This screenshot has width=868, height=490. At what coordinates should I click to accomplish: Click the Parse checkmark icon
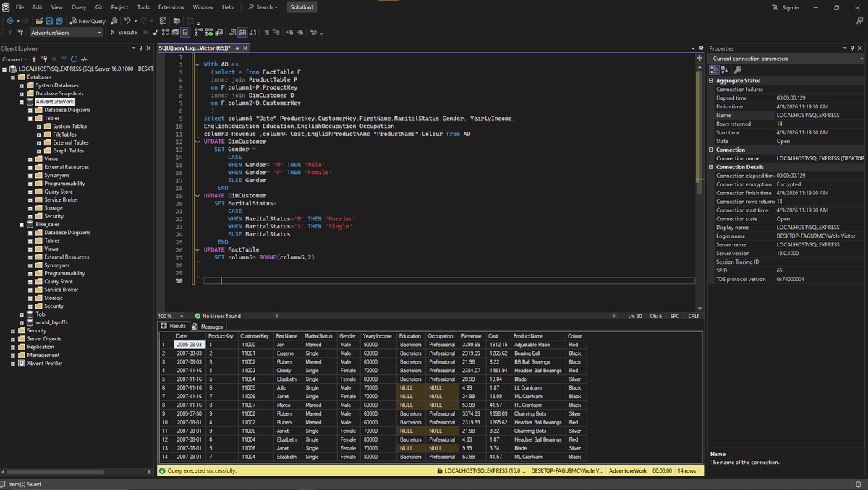[x=156, y=33]
